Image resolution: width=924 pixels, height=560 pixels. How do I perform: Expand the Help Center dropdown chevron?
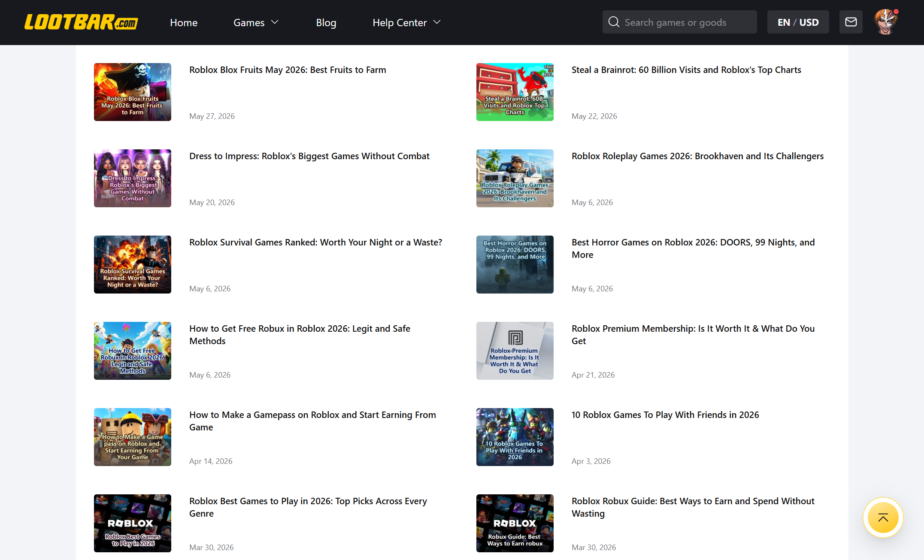pos(437,22)
